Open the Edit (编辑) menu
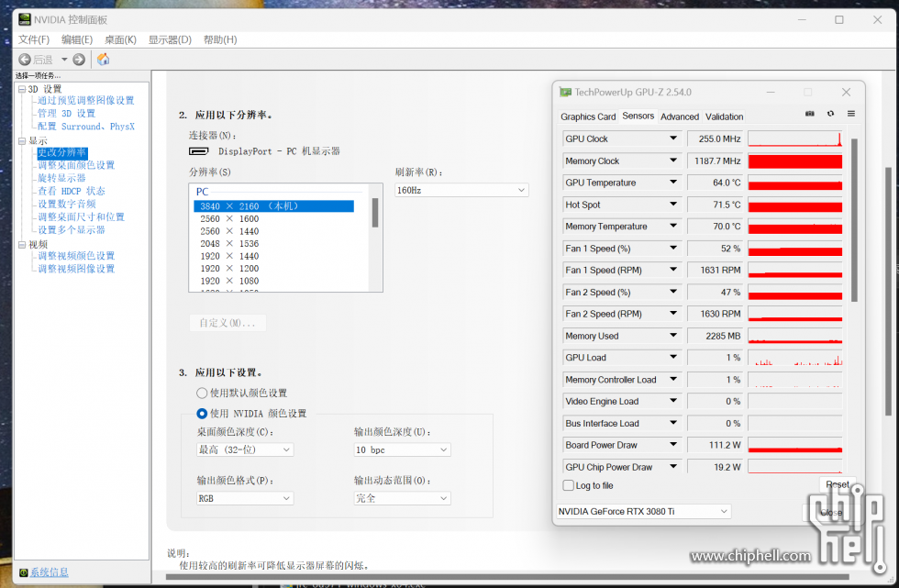899x588 pixels. pos(77,39)
